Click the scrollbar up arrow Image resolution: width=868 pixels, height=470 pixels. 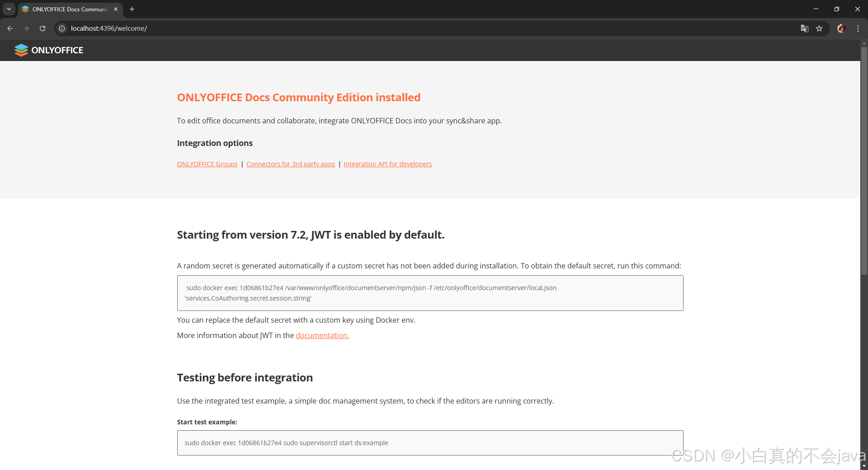click(864, 43)
